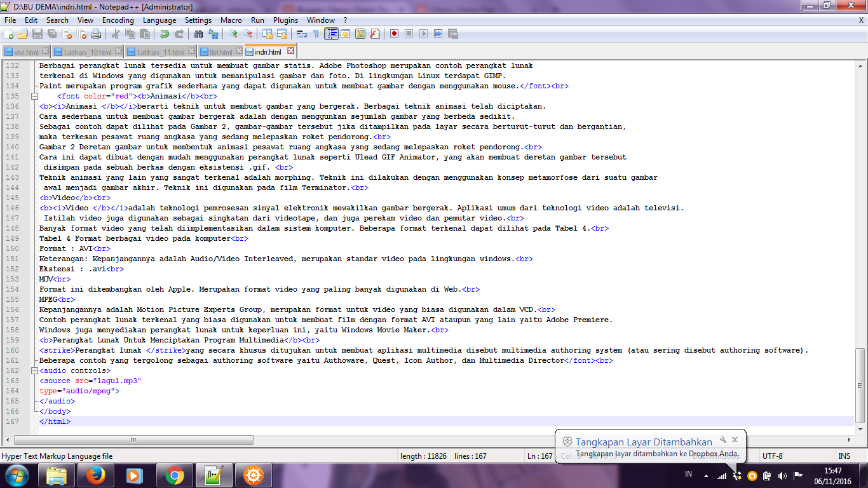
Task: Click the Close All documents toolbar icon
Action: [81, 34]
